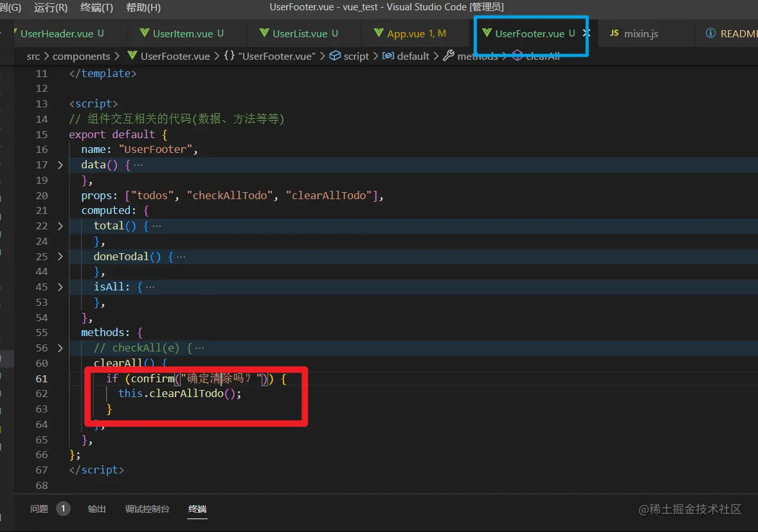
Task: Switch to the App.vue tab
Action: coord(416,33)
